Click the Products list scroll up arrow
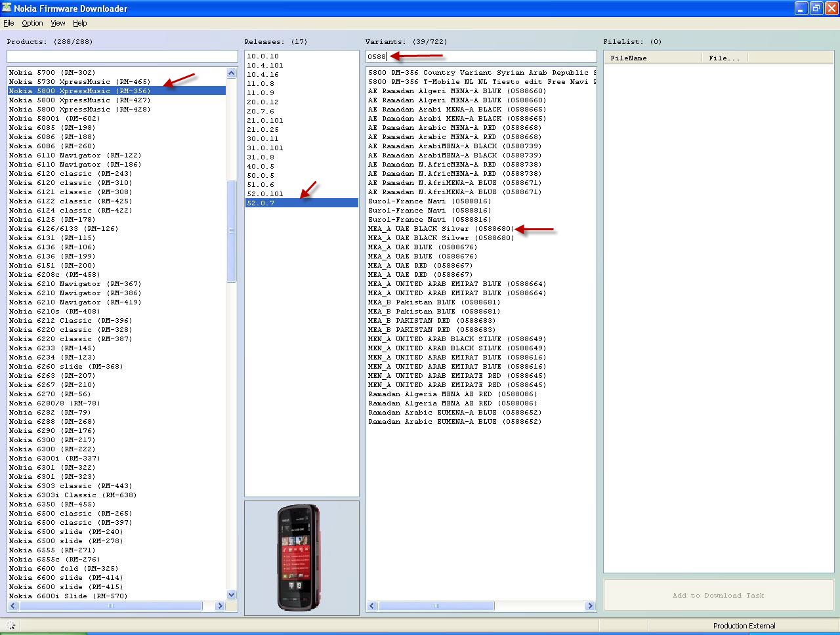 [x=231, y=73]
